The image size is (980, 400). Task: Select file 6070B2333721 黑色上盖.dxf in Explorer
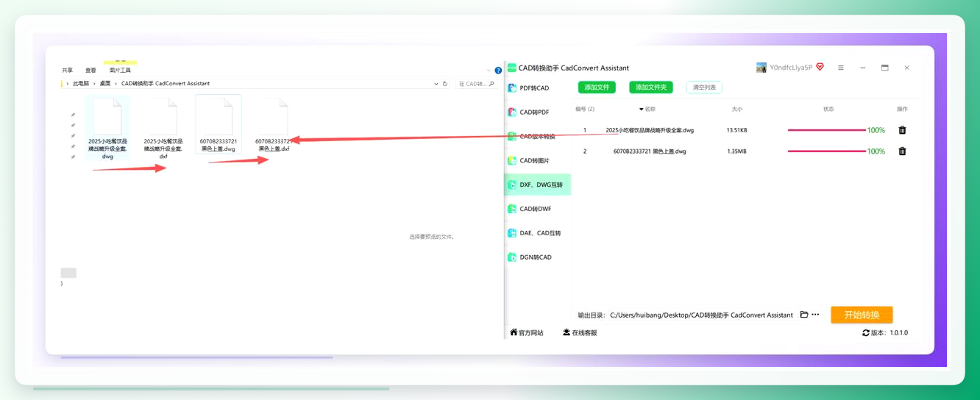coord(274,124)
